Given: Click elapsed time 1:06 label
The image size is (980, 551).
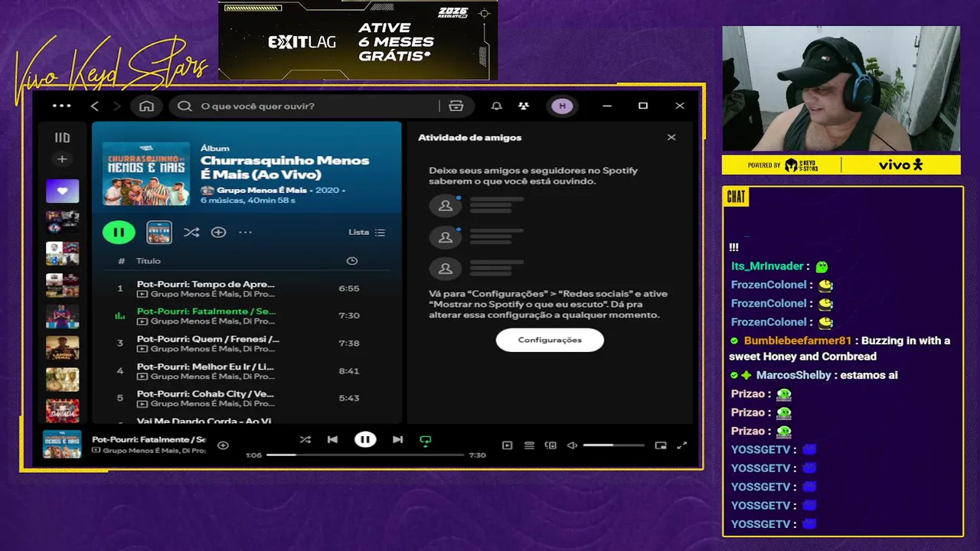Looking at the screenshot, I should [x=253, y=455].
